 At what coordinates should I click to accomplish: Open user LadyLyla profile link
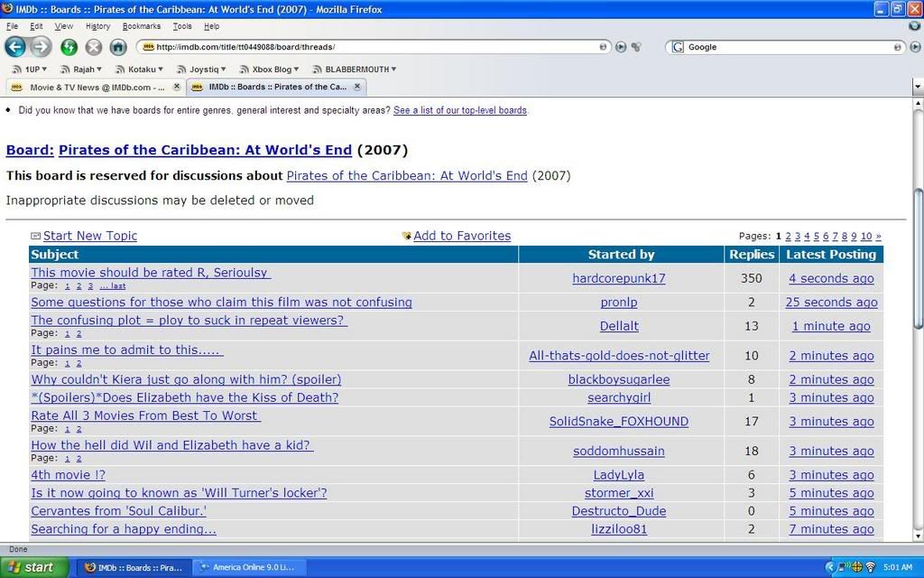click(x=619, y=475)
